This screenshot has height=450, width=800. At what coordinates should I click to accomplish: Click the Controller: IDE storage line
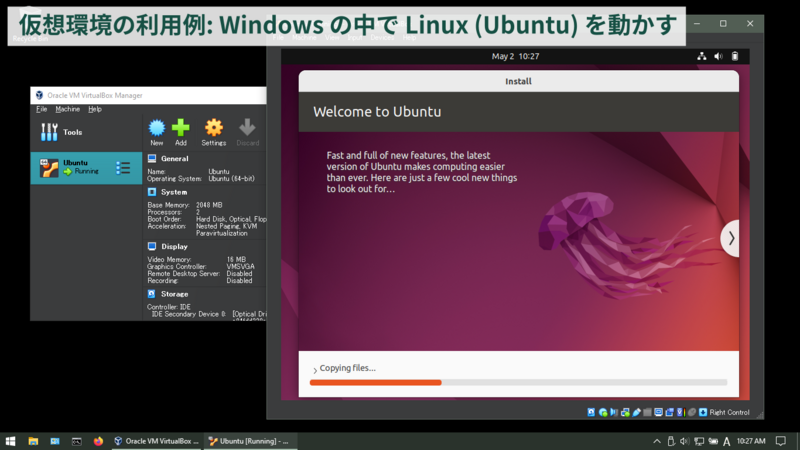(169, 307)
